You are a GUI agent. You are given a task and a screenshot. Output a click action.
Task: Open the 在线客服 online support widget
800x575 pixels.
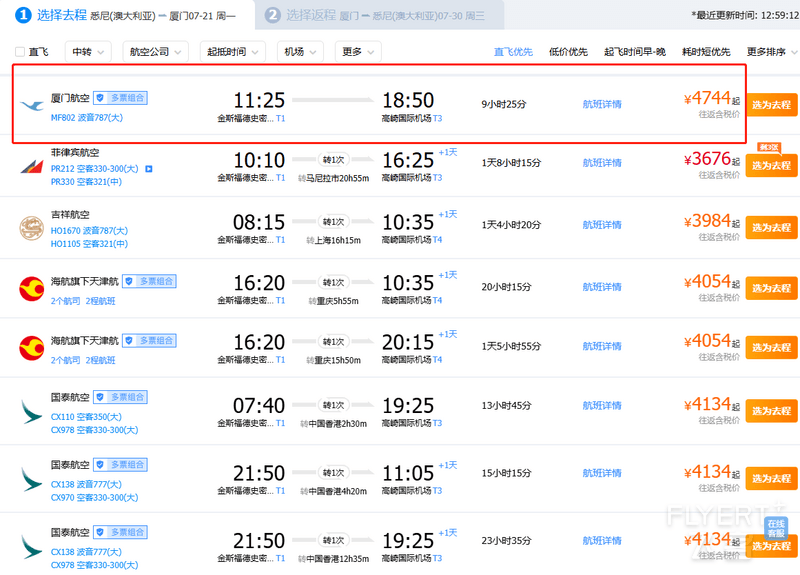(776, 528)
